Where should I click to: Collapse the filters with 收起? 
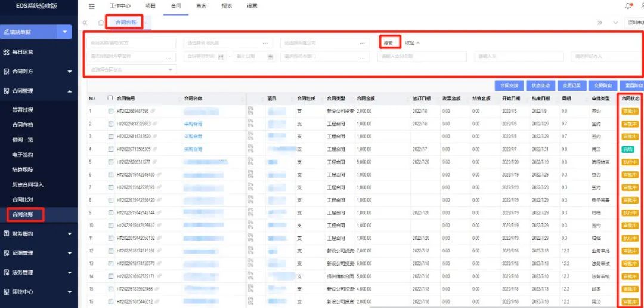point(413,43)
